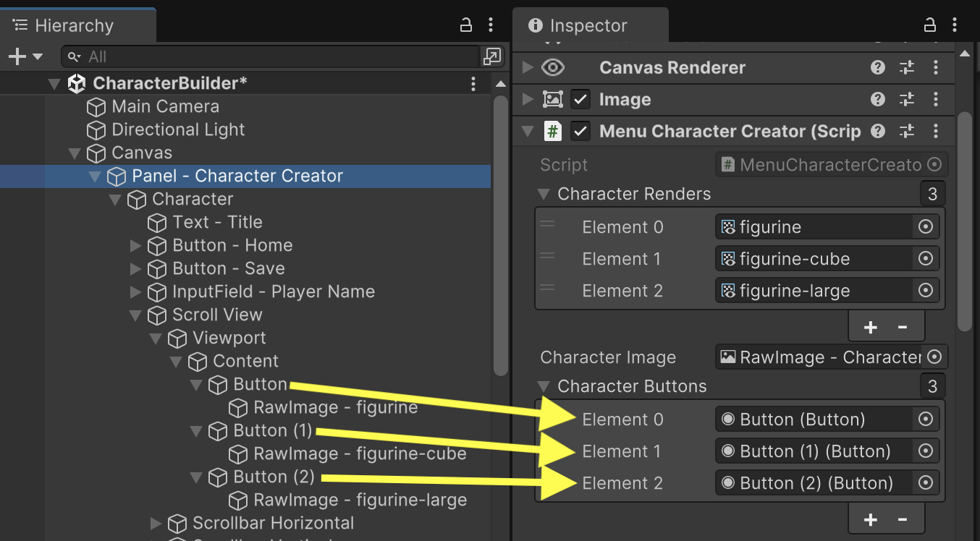Click the Hierarchy panel lock icon
Screen dimensions: 980x541
[x=466, y=25]
